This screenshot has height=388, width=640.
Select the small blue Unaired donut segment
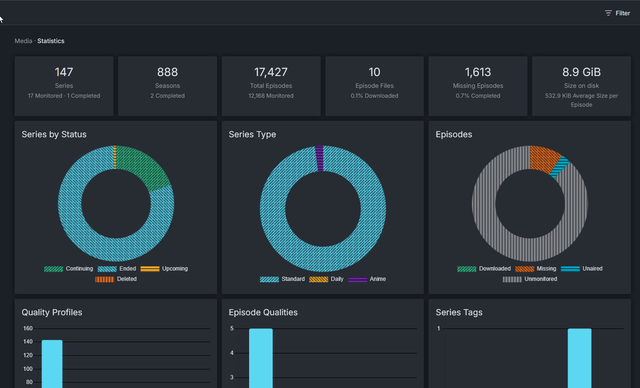pyautogui.click(x=560, y=167)
